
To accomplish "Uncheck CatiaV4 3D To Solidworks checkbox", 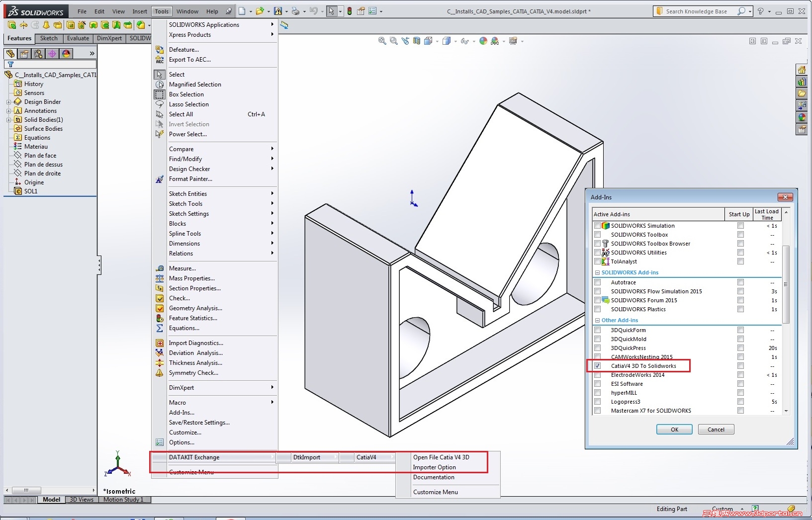I will (x=598, y=366).
